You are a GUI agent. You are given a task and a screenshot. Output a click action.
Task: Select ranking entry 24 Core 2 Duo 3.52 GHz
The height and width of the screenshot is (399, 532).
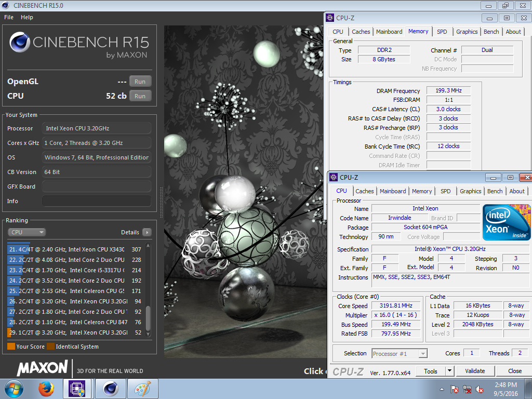click(x=75, y=281)
